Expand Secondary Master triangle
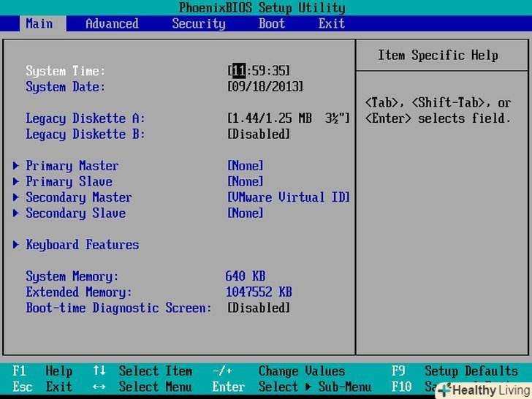 coord(16,197)
